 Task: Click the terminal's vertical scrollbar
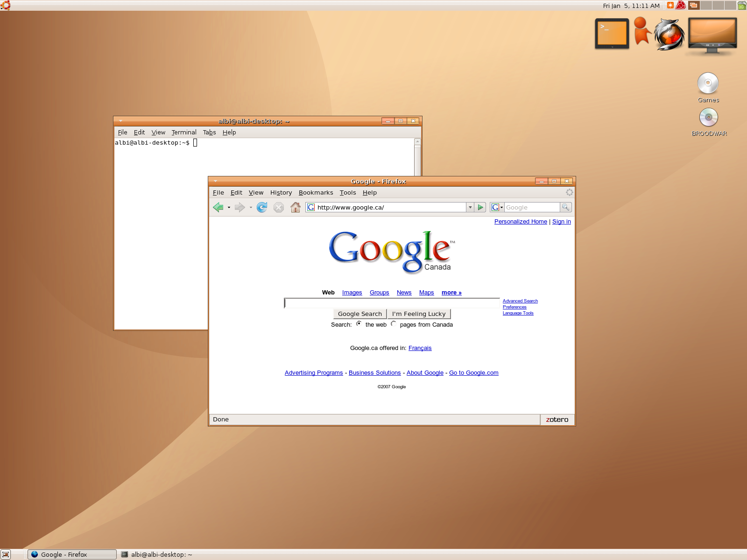tap(417, 157)
